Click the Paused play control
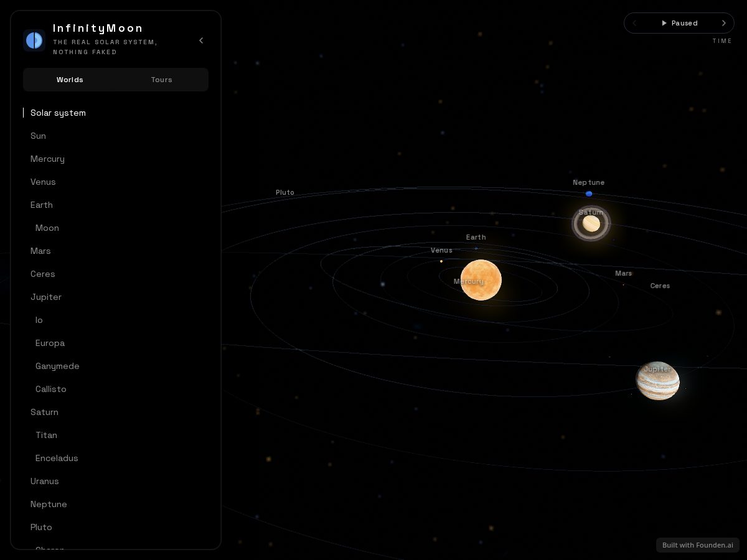747x560 pixels. [679, 23]
